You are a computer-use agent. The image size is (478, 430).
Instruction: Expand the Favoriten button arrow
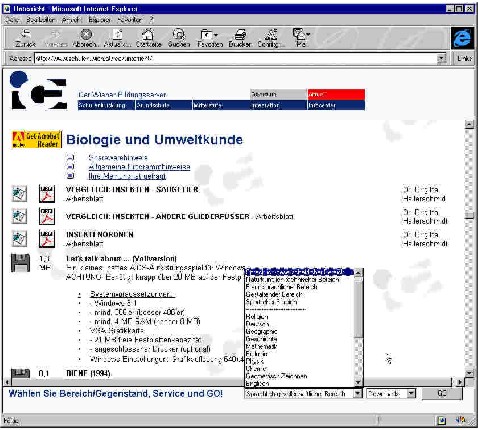point(216,35)
